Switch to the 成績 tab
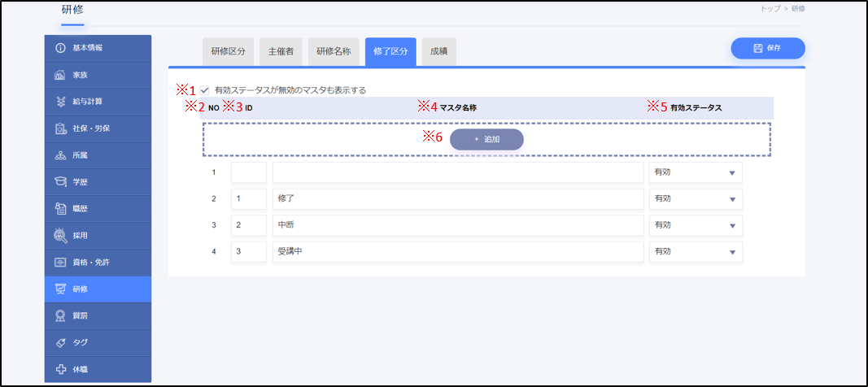 (439, 51)
